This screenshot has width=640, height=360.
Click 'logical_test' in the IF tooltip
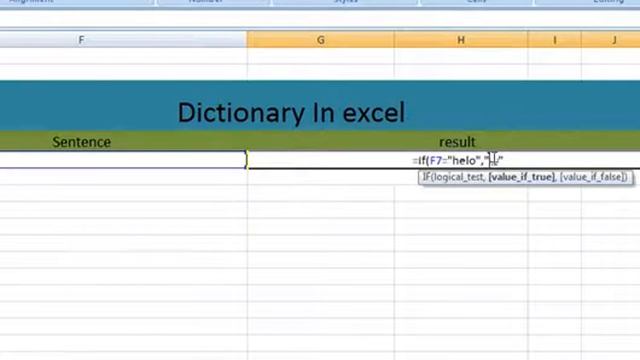[458, 177]
